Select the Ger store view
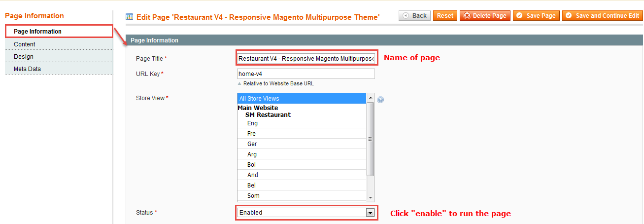644x224 pixels. click(x=302, y=144)
